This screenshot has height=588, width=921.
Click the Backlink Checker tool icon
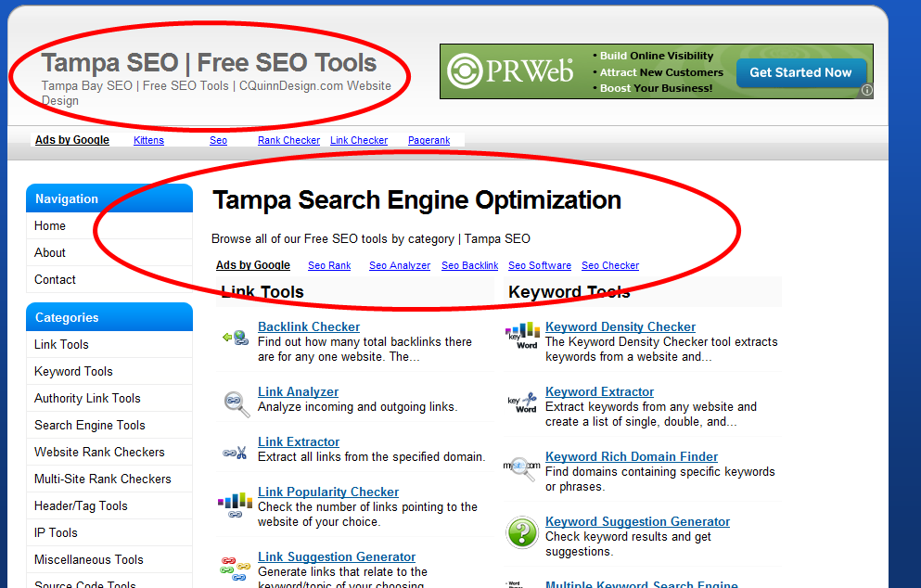(236, 337)
